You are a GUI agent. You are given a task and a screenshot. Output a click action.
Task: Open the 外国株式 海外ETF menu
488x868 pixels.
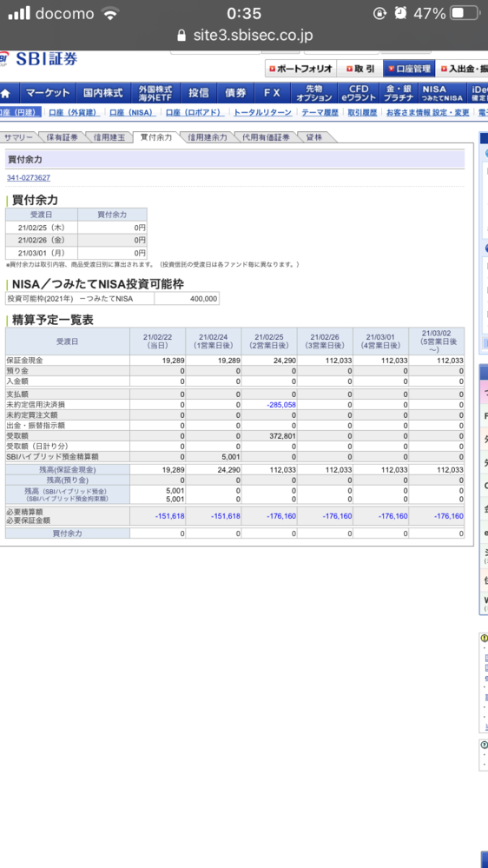[155, 93]
